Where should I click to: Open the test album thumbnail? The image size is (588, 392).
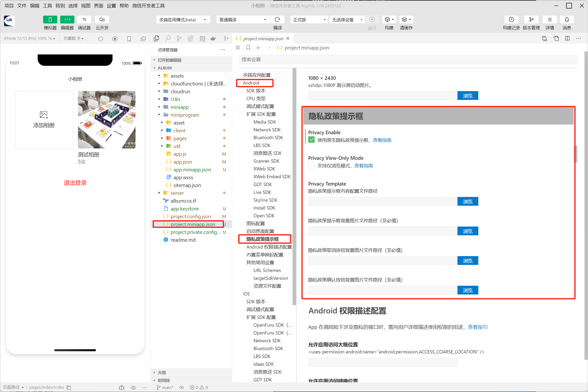pos(107,120)
